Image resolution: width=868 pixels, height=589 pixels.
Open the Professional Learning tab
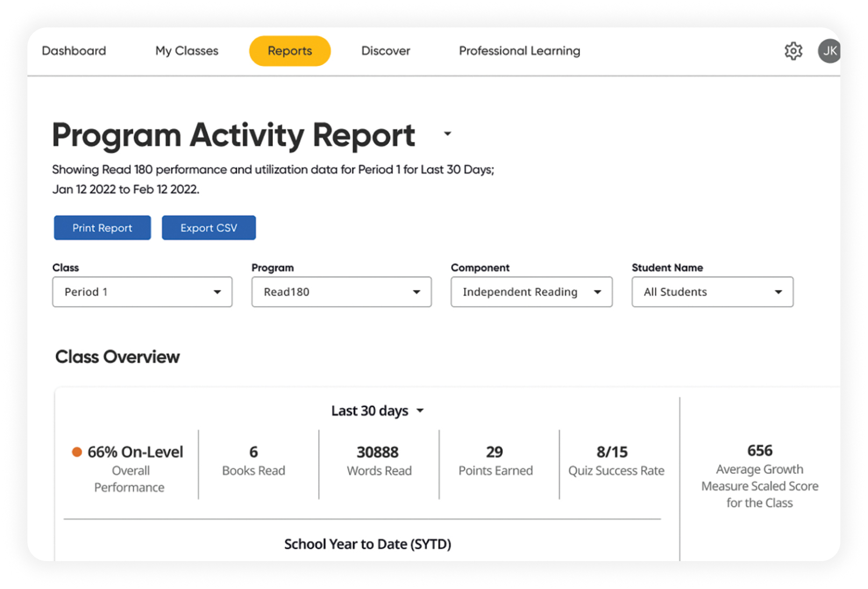[520, 51]
